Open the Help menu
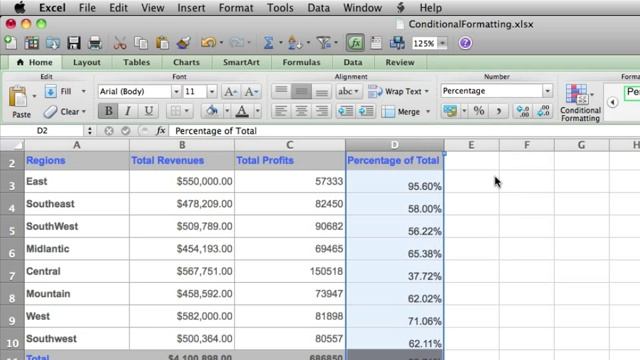 [x=431, y=8]
